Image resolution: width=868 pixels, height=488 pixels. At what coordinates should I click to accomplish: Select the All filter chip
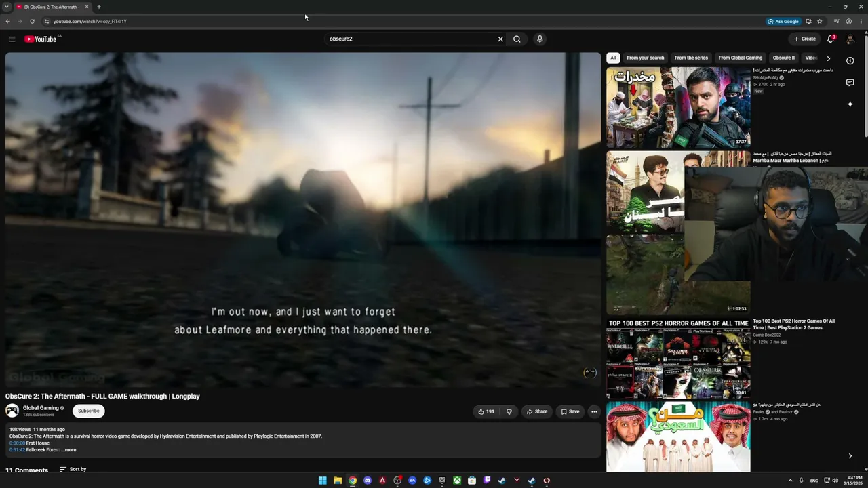(x=613, y=58)
